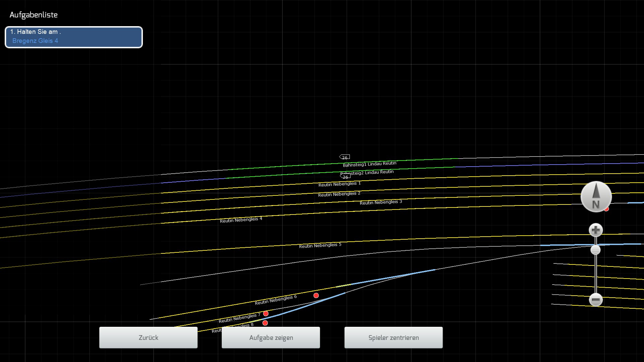
Task: Select the Reutin Nebengleis 5 track label
Action: pyautogui.click(x=320, y=245)
